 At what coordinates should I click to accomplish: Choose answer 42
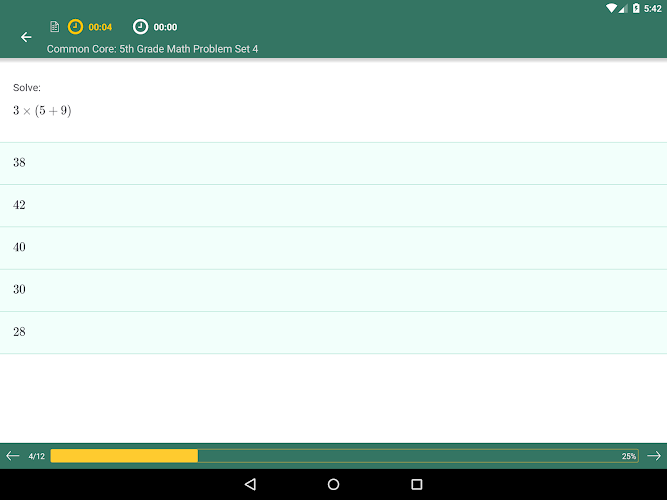pos(334,206)
